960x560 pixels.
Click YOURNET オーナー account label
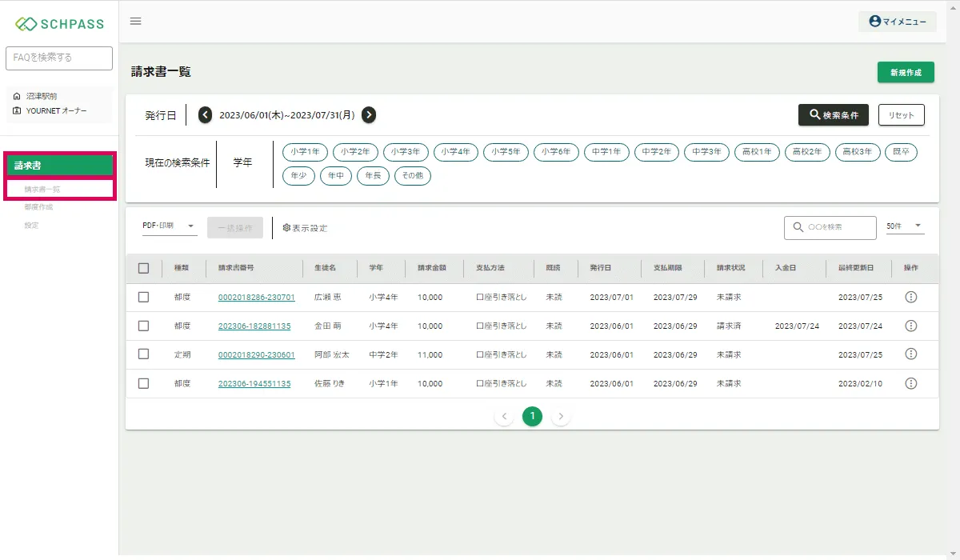[x=56, y=111]
